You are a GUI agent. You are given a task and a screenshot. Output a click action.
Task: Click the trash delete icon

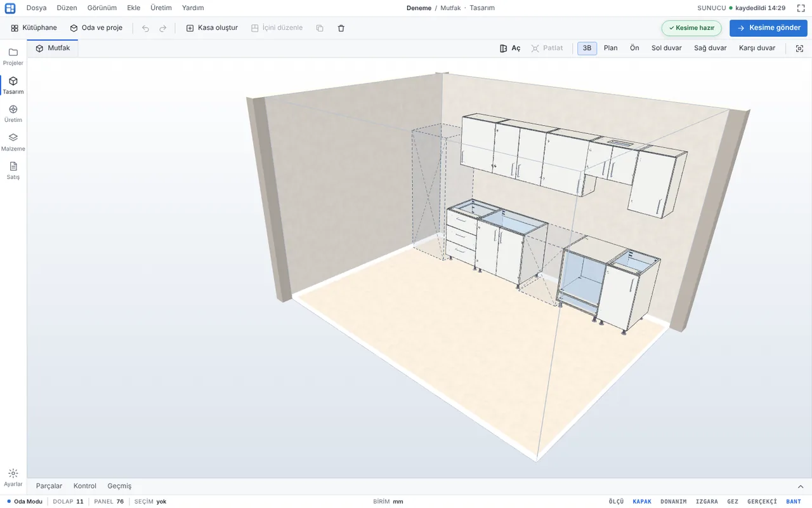click(x=341, y=28)
